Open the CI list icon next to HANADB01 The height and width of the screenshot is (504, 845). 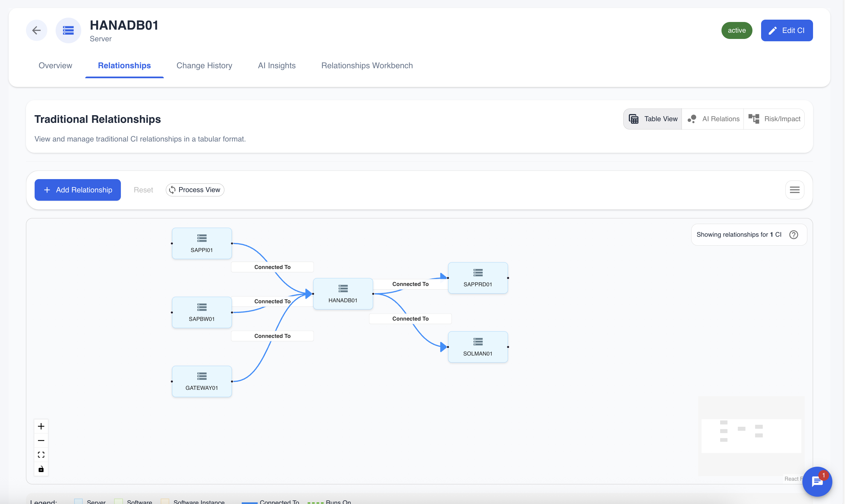pyautogui.click(x=68, y=30)
